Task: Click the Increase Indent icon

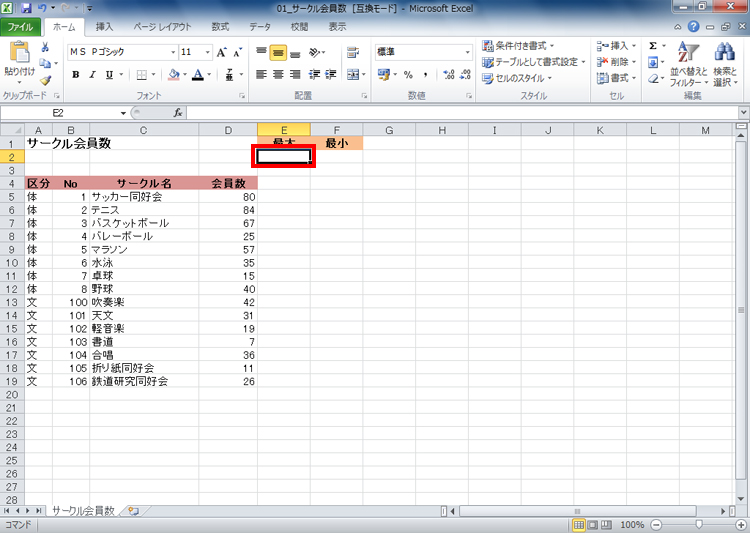Action: [331, 75]
